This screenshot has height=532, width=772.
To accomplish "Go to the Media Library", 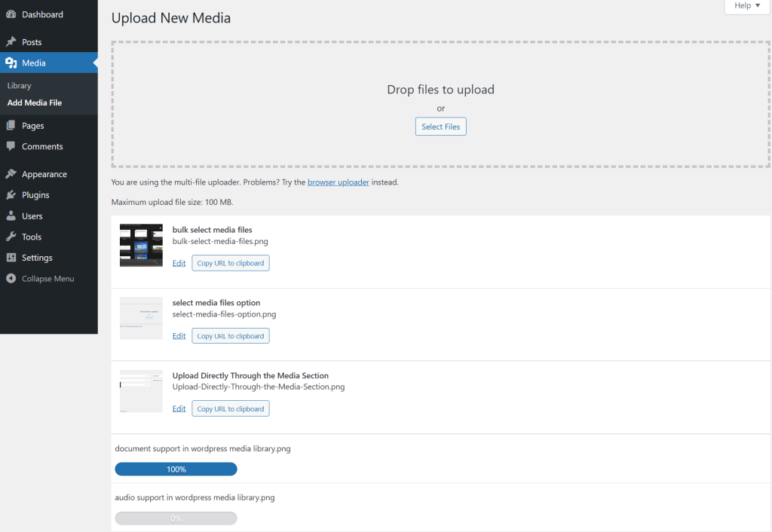I will tap(19, 85).
